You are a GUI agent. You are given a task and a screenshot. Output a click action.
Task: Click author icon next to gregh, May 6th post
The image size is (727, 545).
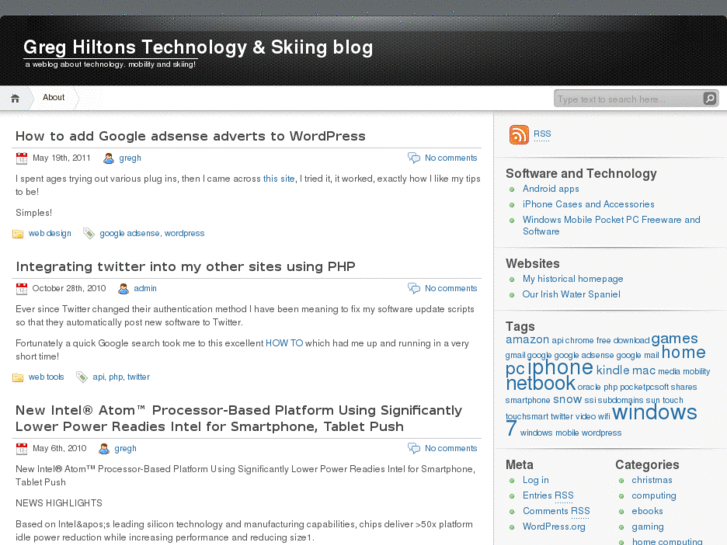[104, 449]
